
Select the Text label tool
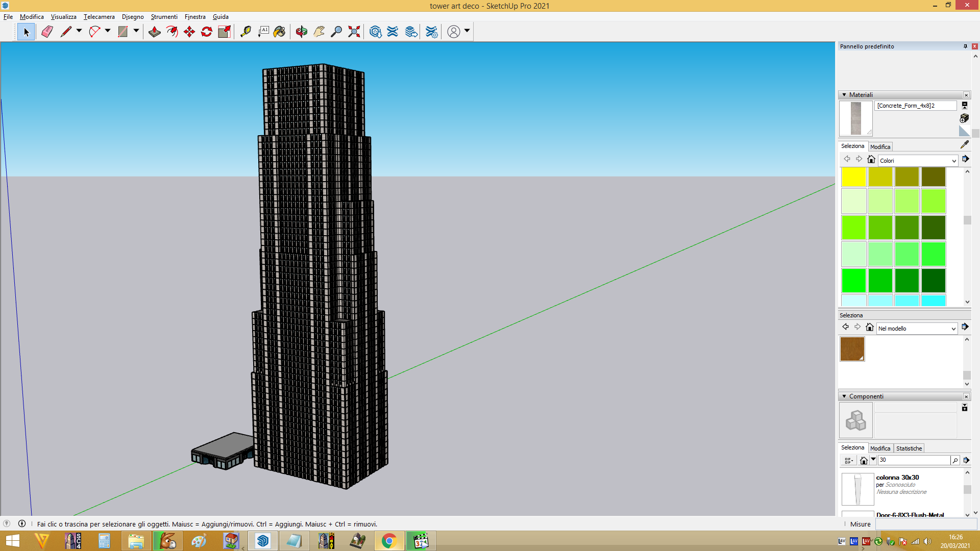click(263, 32)
